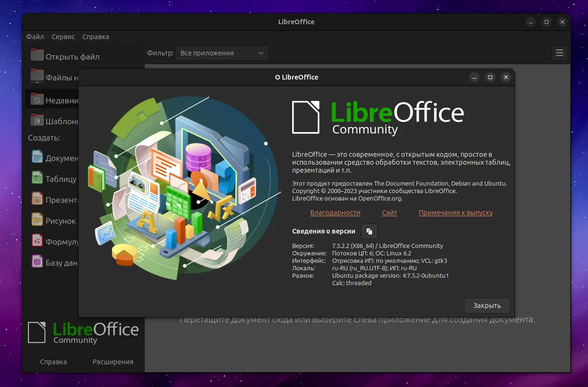Click the colorful About dialog artwork
This screenshot has width=588, height=387.
point(184,188)
